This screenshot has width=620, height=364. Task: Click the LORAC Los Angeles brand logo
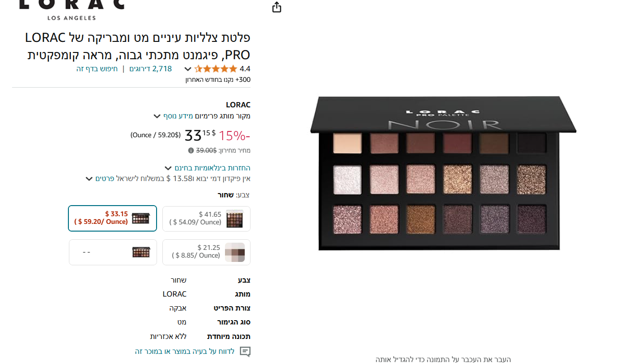click(72, 10)
